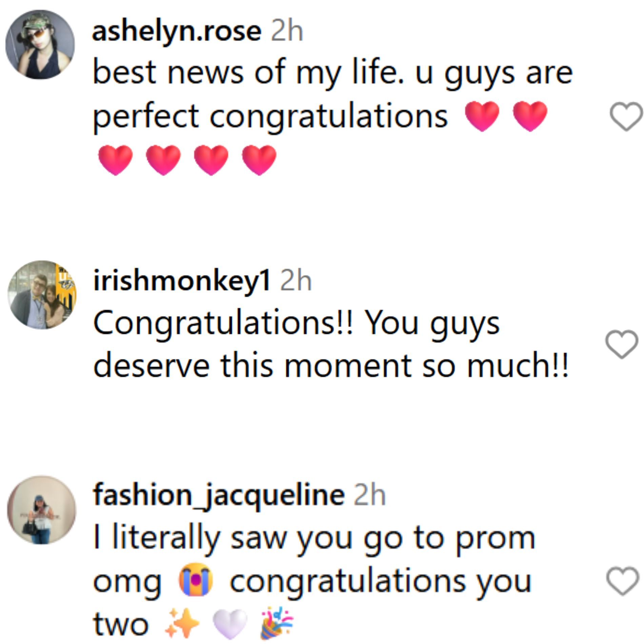This screenshot has width=644, height=644.
Task: Click the text 'deserve this moment so much!!'
Action: pos(330,366)
